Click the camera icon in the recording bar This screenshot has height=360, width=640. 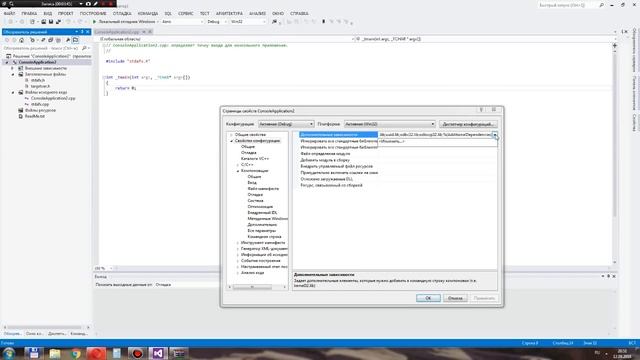pos(88,4)
